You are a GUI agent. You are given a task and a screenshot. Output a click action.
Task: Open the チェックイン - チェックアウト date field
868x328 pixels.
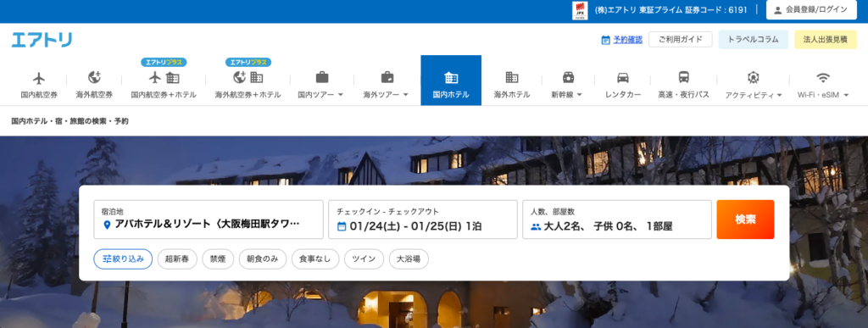[x=423, y=220]
